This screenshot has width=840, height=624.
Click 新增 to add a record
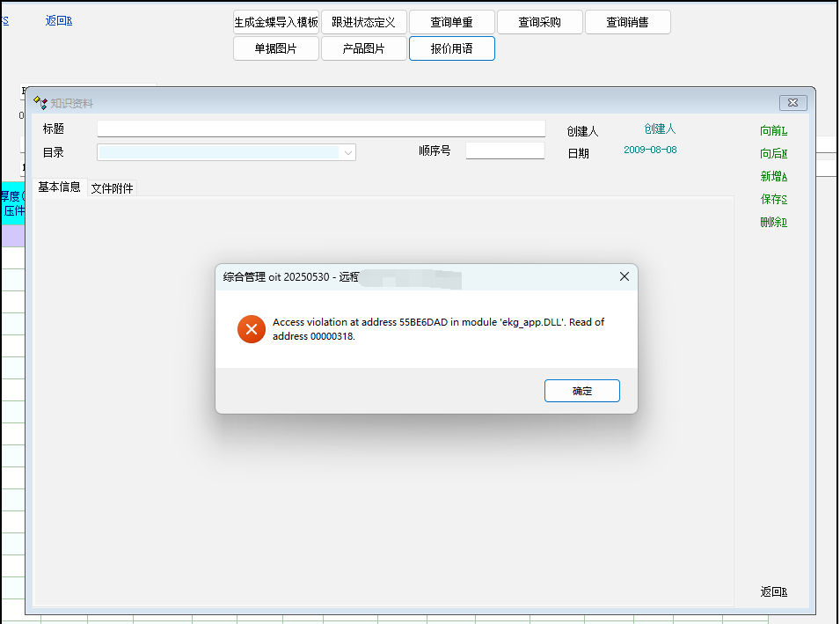tap(773, 177)
